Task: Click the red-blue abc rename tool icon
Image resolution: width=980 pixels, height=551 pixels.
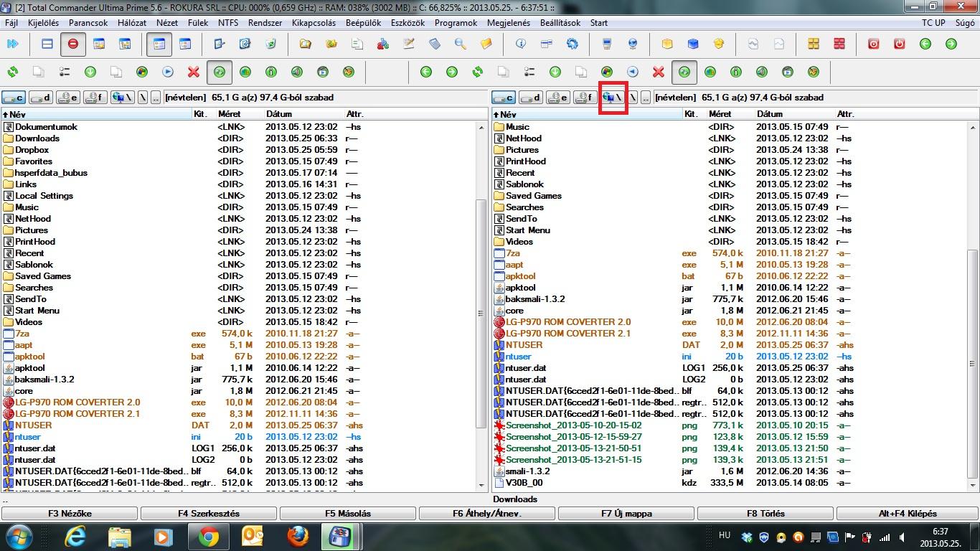Action: [383, 44]
